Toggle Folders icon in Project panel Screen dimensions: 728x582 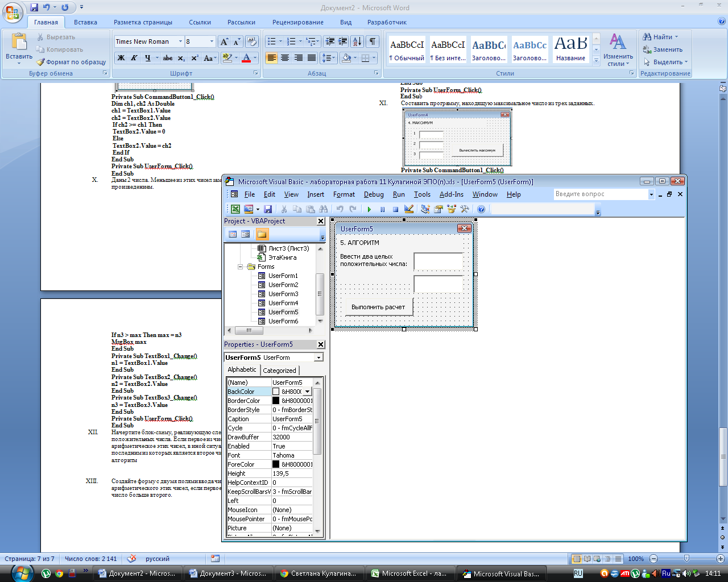tap(262, 234)
